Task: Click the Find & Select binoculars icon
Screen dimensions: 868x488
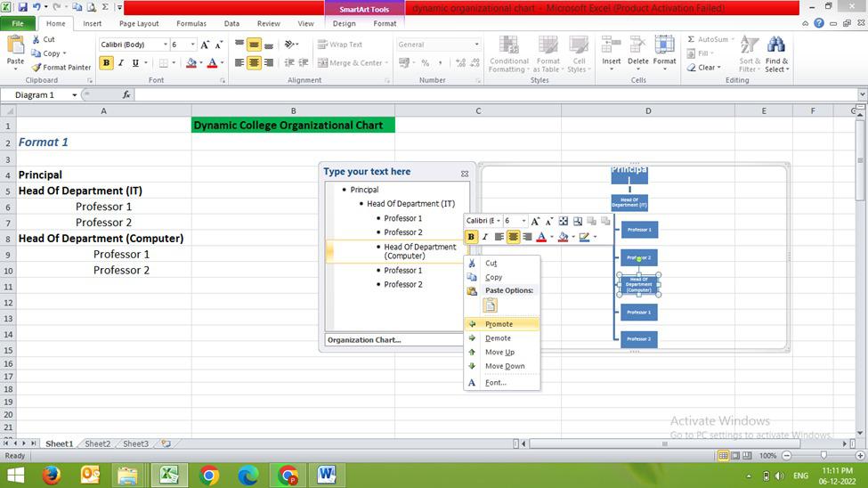Action: (x=775, y=46)
